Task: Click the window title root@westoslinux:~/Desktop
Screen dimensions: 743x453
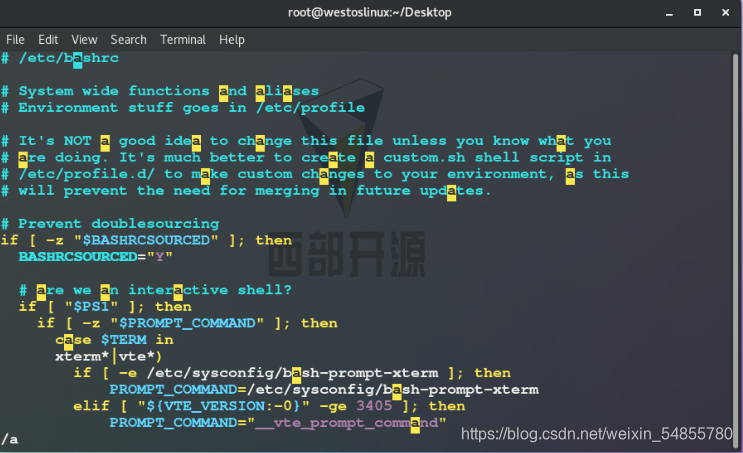Action: pyautogui.click(x=370, y=13)
